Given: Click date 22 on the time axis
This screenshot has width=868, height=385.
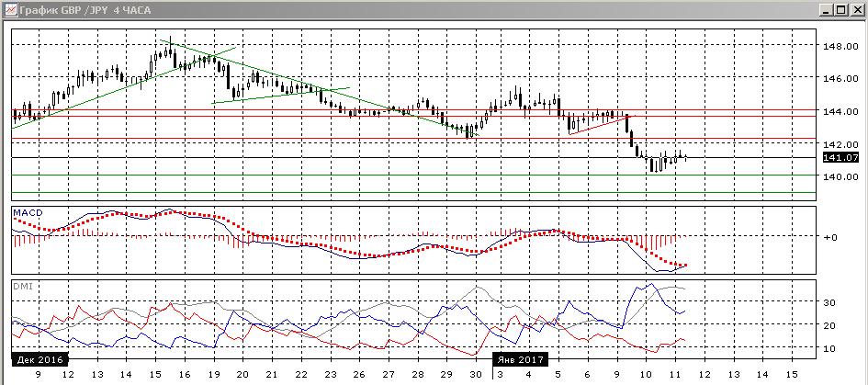Looking at the screenshot, I should (301, 374).
